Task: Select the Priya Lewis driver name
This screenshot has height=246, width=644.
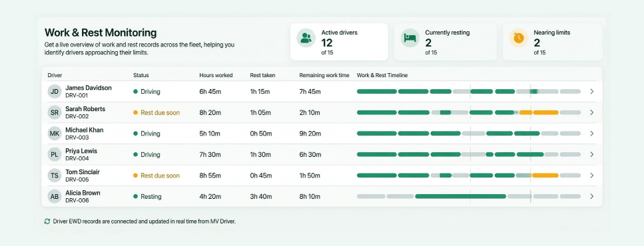Action: [x=81, y=151]
